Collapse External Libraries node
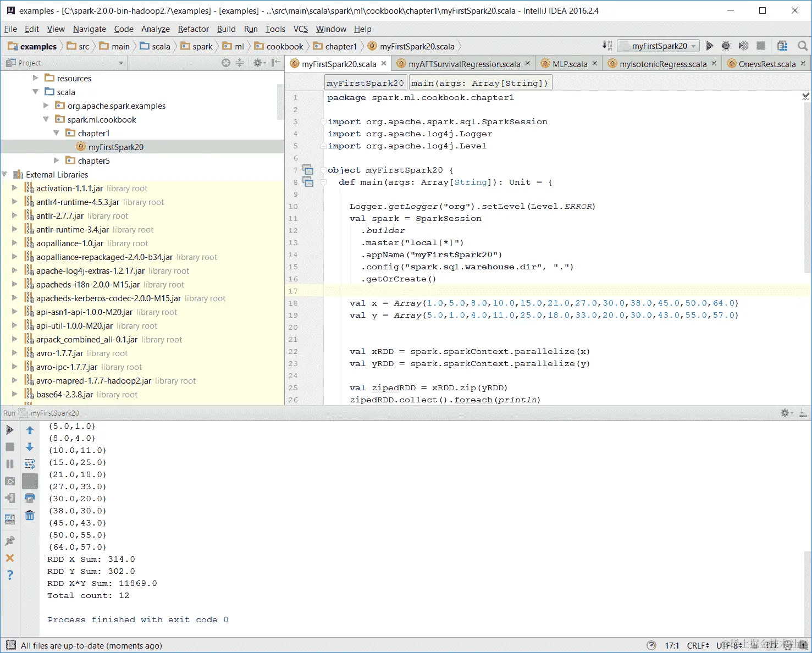812x653 pixels. tap(5, 174)
